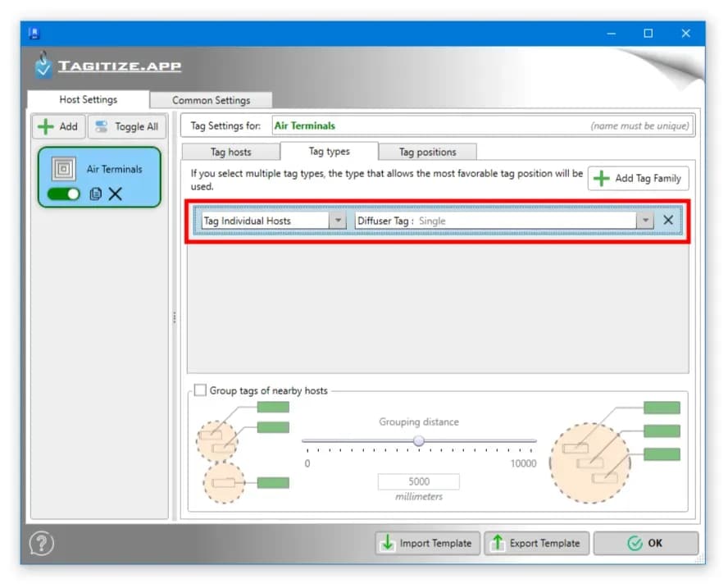Click the Grouping distance slider handle

[419, 440]
